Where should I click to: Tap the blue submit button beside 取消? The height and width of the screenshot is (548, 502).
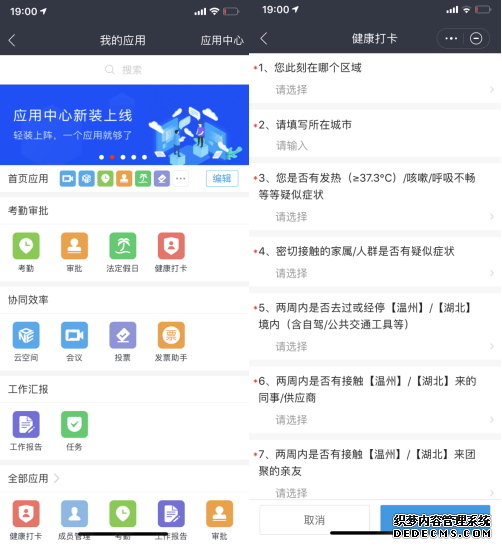pyautogui.click(x=435, y=520)
